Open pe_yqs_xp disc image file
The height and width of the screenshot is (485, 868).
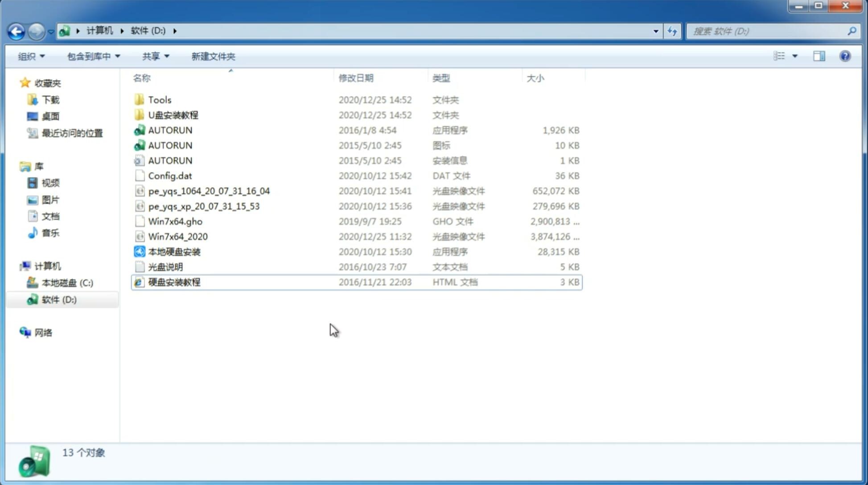click(x=204, y=206)
